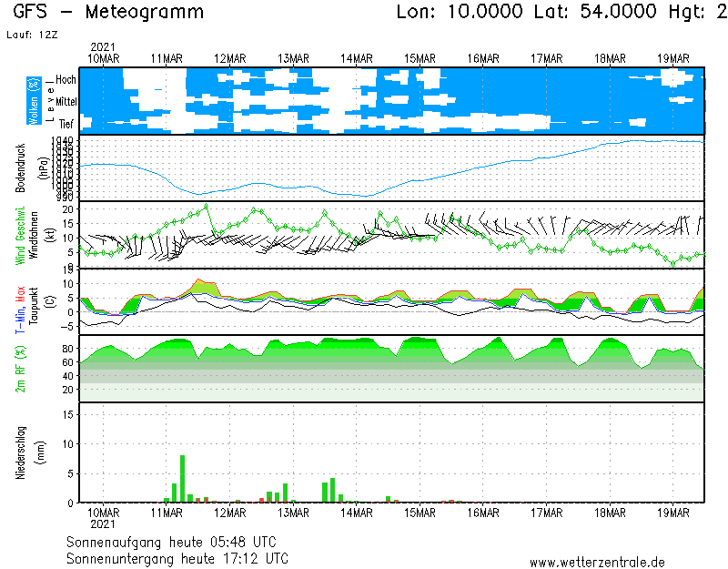Click the blue Wolken (%) axis label

tap(34, 100)
